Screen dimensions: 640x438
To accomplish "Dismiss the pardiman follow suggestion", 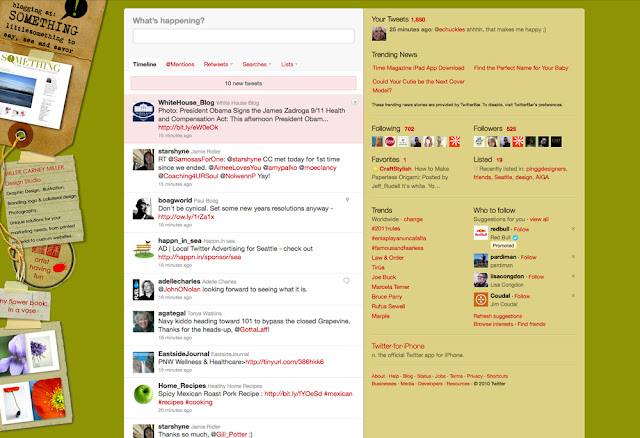I will pos(573,257).
